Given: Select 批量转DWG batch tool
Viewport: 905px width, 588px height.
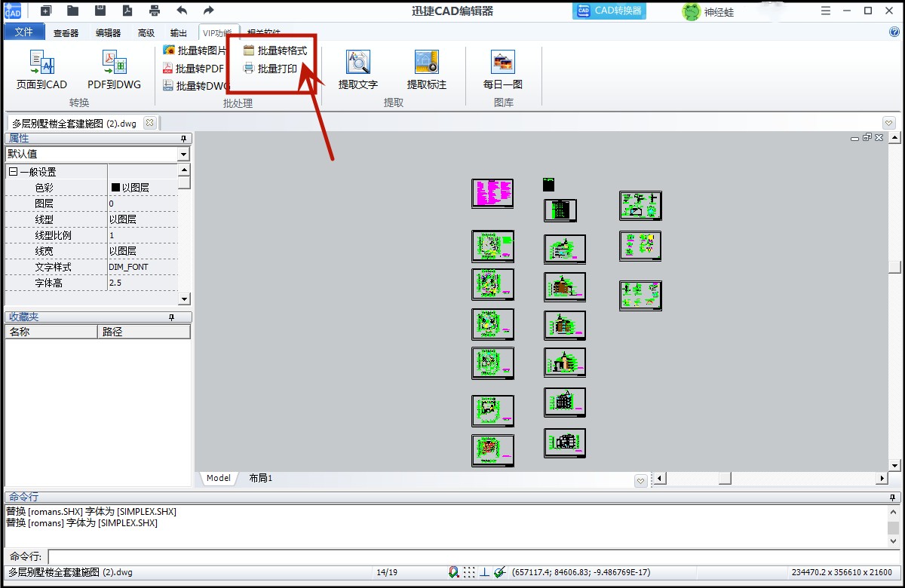Looking at the screenshot, I should click(196, 86).
